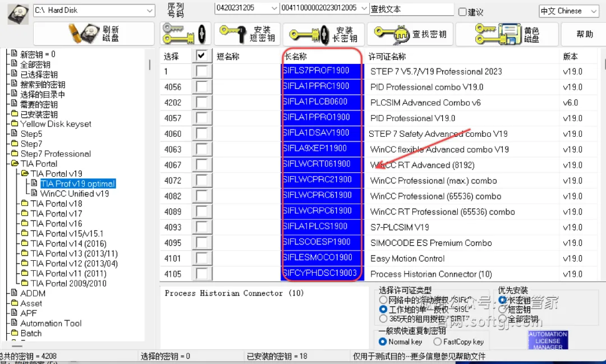
Task: Select all keys priority radio
Action: tap(502, 319)
